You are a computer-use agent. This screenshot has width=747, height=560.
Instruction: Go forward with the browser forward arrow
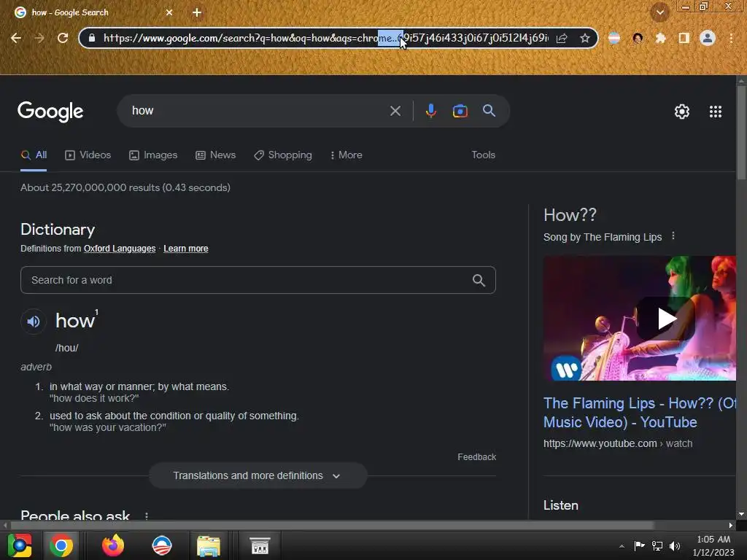pyautogui.click(x=39, y=38)
